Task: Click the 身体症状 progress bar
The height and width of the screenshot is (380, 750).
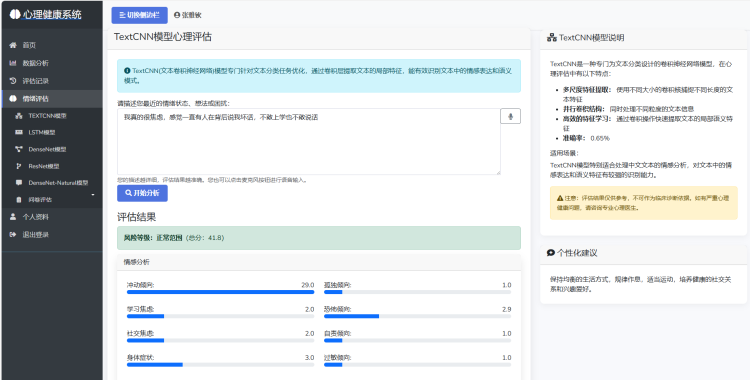Action: [x=221, y=365]
